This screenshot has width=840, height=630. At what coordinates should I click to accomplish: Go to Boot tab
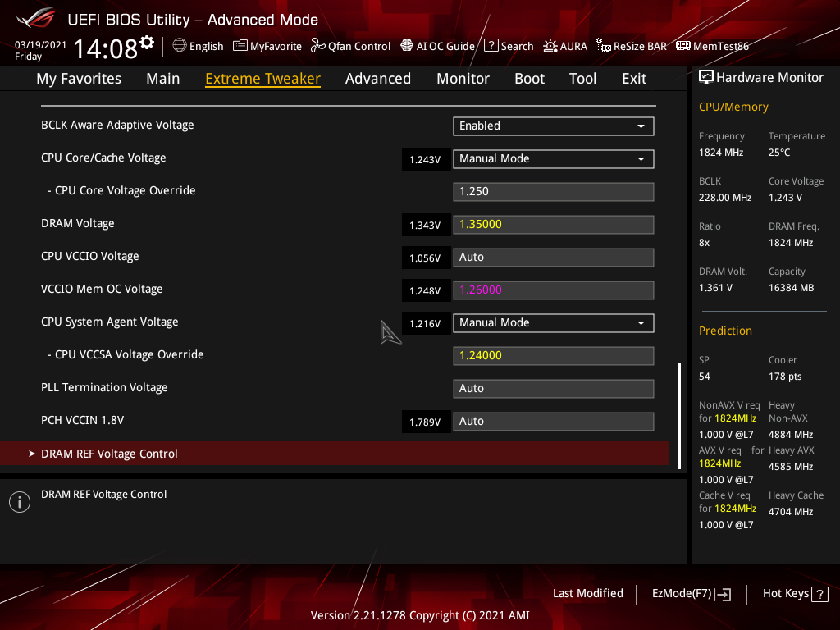point(529,79)
